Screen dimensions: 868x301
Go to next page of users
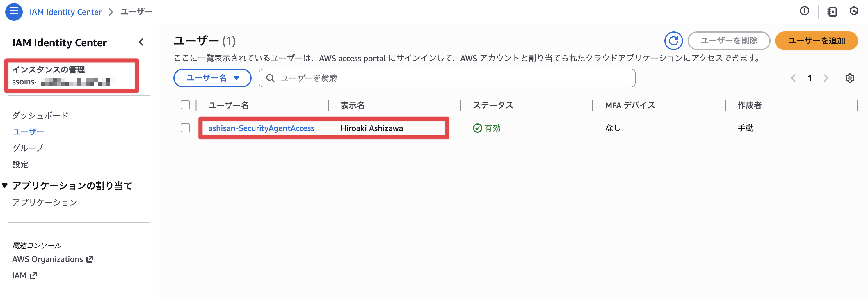pos(826,78)
